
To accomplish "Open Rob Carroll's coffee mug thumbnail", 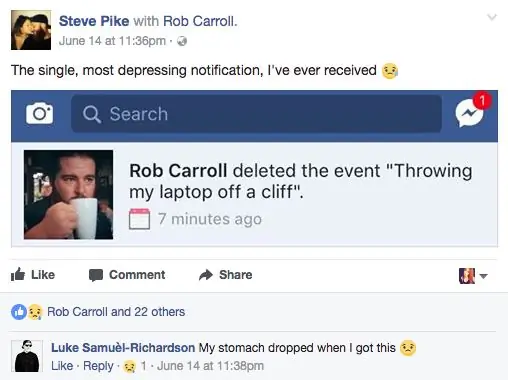I will (x=68, y=195).
